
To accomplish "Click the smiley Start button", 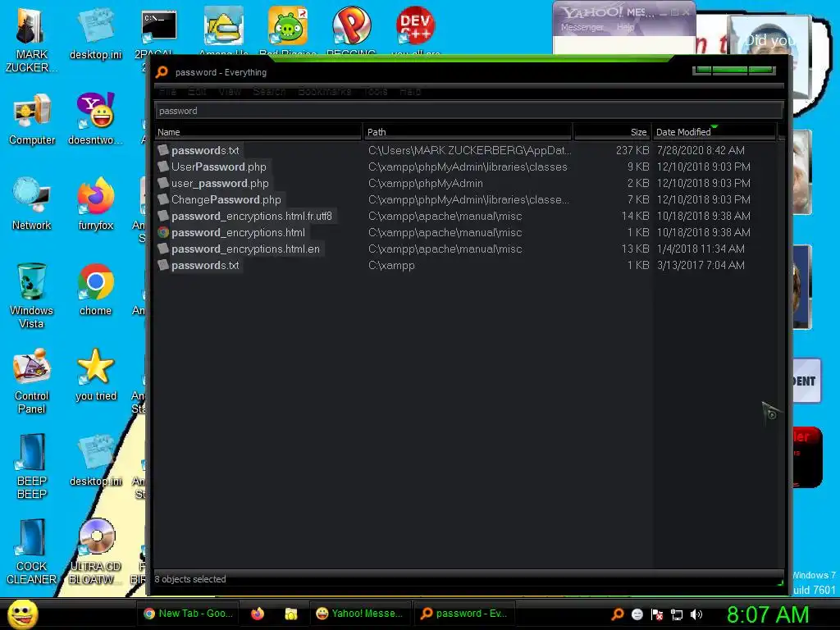I will click(x=23, y=614).
